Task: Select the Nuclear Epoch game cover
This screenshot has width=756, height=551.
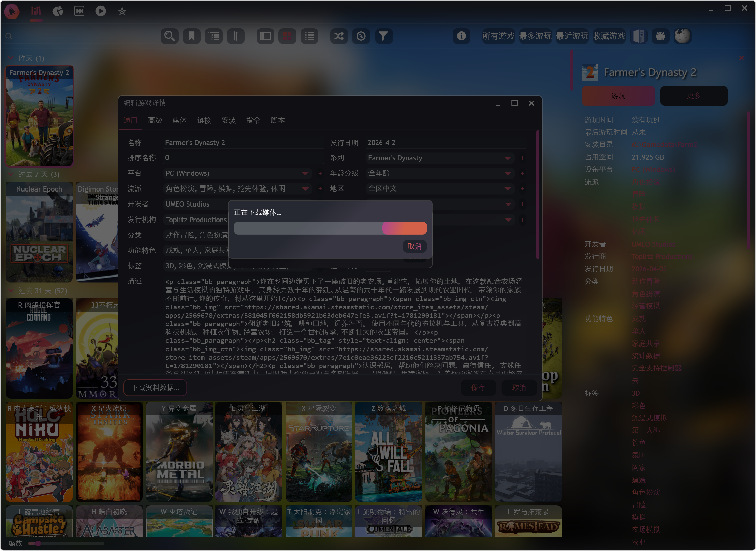Action: point(39,232)
